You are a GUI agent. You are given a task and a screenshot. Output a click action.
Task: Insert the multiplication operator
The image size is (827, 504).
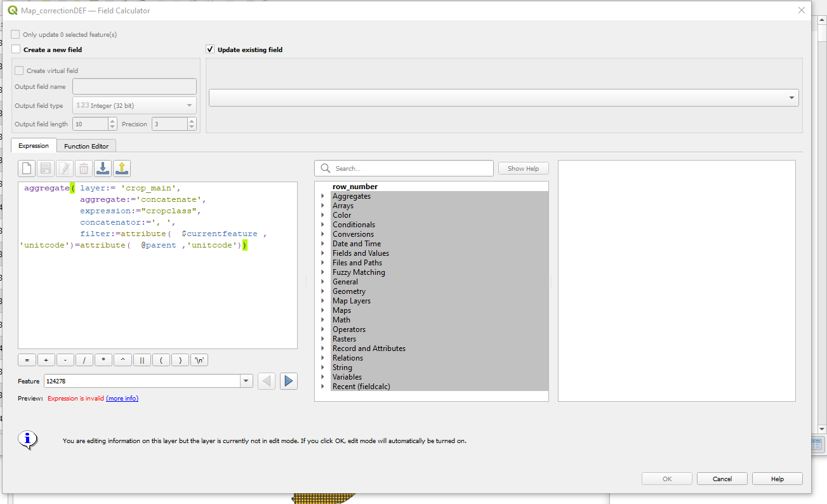click(x=103, y=360)
